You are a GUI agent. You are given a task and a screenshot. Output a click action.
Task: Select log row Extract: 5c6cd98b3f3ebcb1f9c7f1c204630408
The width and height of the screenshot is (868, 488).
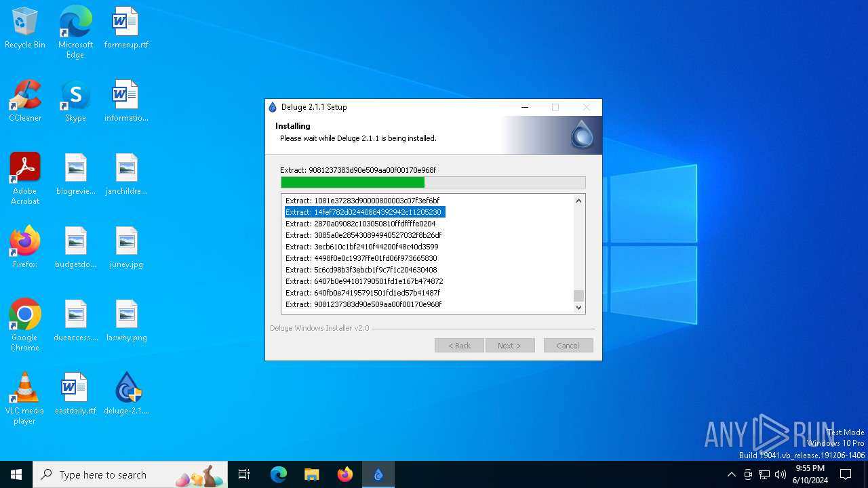(x=361, y=270)
